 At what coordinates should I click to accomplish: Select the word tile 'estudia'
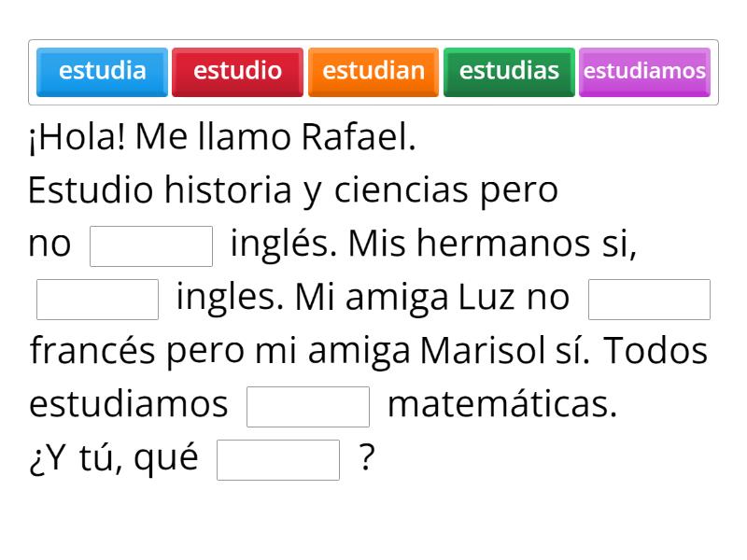pyautogui.click(x=101, y=71)
